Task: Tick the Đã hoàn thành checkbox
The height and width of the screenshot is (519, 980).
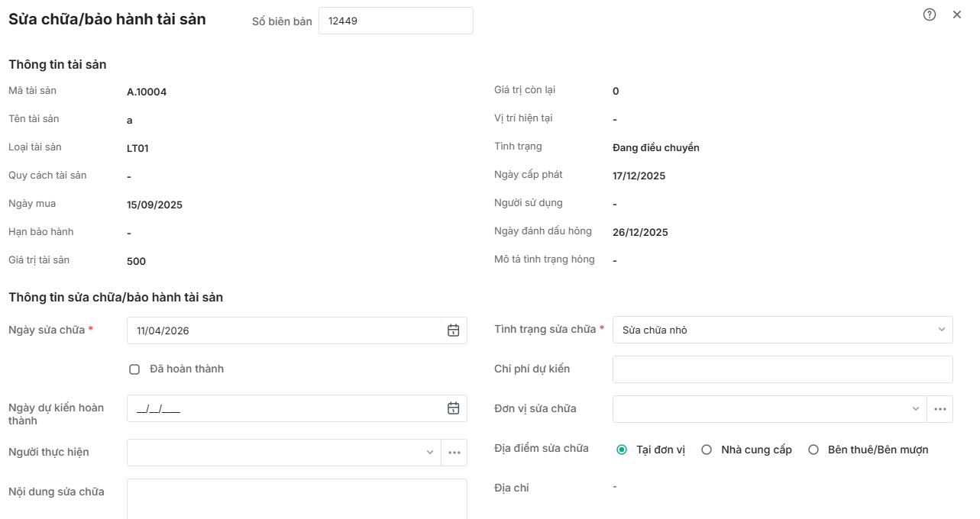Action: [134, 369]
